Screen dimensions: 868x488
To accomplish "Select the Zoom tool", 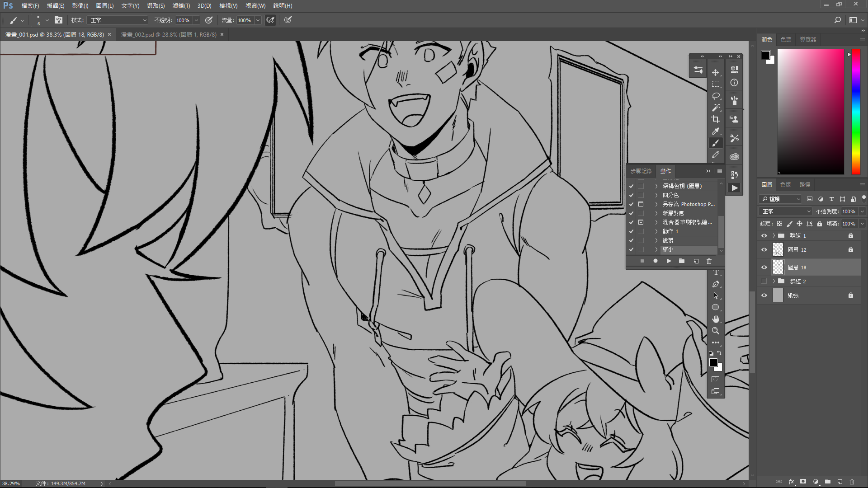I will [715, 331].
